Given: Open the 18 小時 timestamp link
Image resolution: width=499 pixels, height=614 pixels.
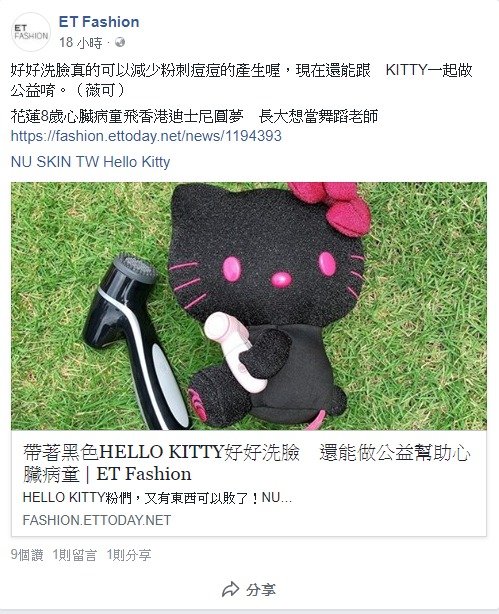Looking at the screenshot, I should tap(81, 43).
